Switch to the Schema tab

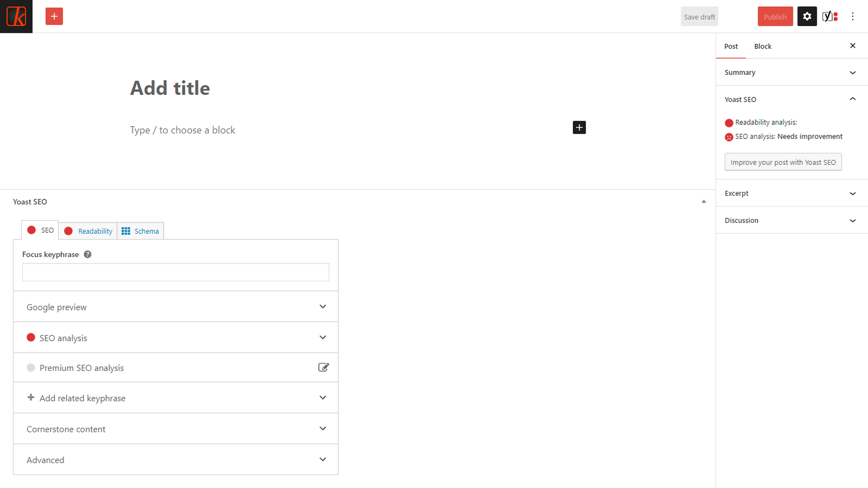coord(141,231)
